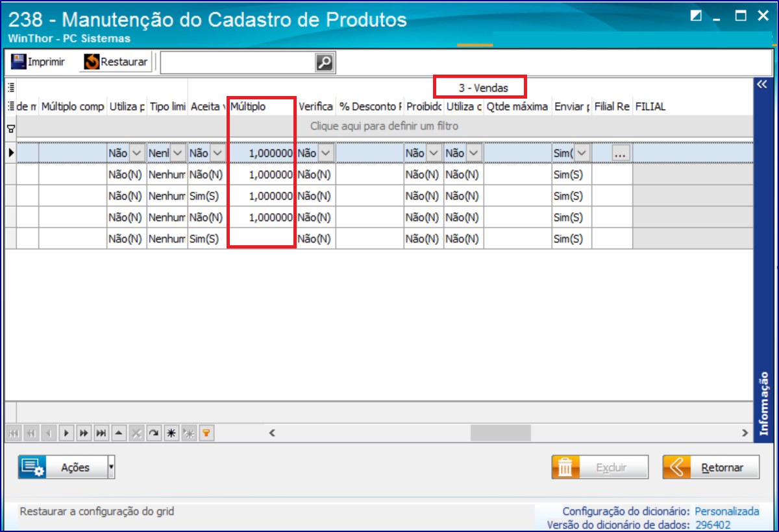This screenshot has width=779, height=532.
Task: Click the band customization icon at grid top-left
Action: pyautogui.click(x=10, y=88)
